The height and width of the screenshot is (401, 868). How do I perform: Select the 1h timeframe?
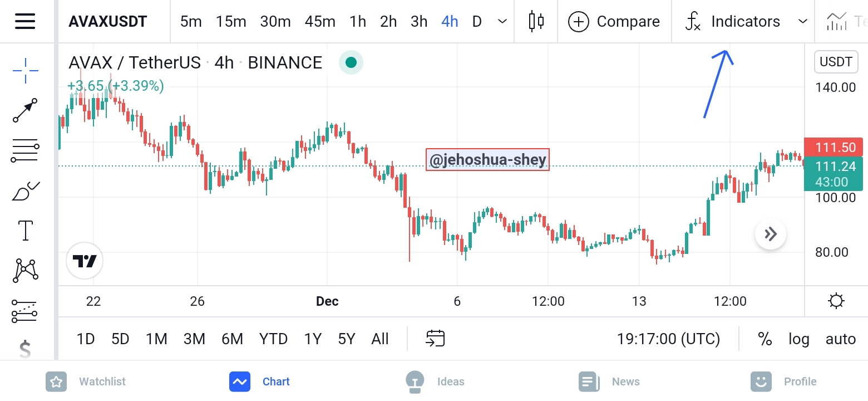tap(358, 22)
